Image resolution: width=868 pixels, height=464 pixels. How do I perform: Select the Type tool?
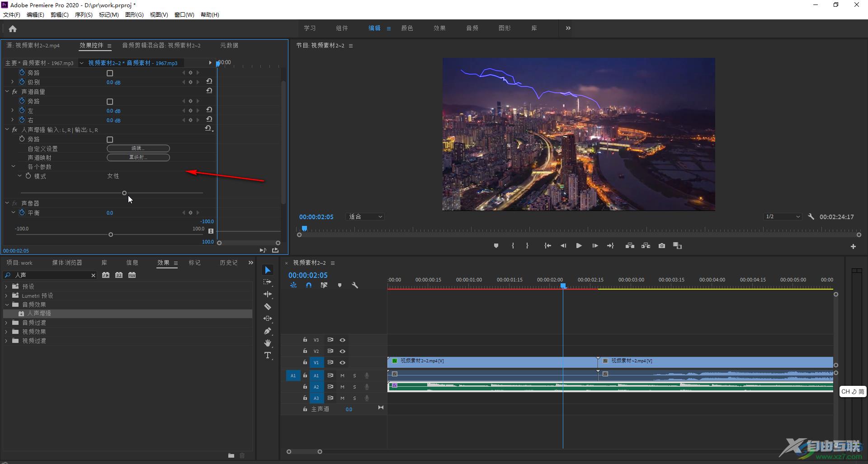(x=268, y=355)
